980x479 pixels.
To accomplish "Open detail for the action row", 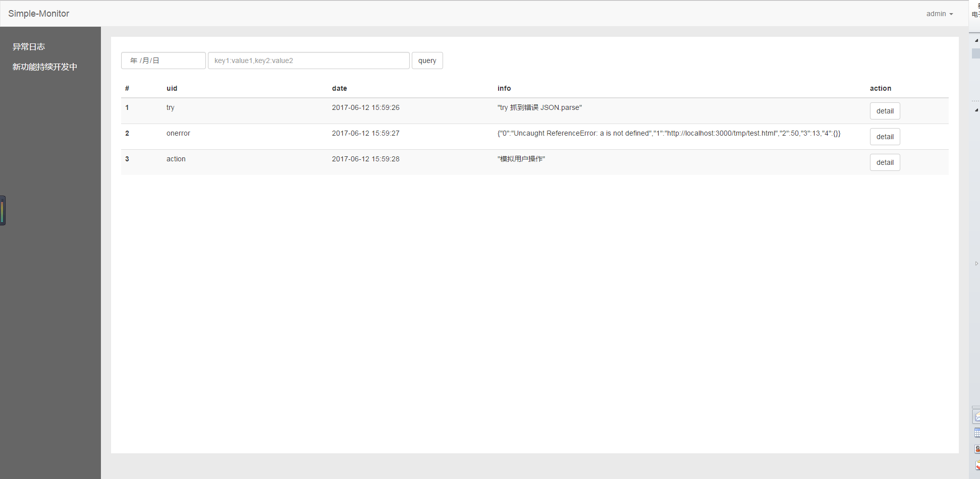I will tap(885, 162).
